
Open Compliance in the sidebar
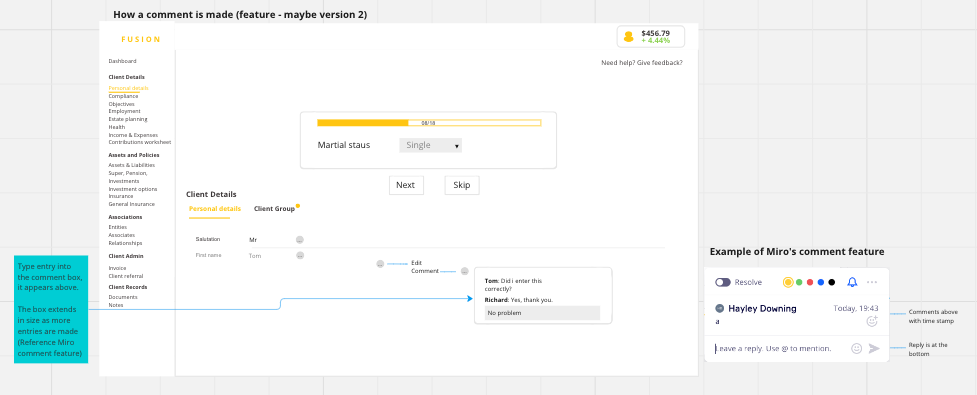pyautogui.click(x=123, y=97)
